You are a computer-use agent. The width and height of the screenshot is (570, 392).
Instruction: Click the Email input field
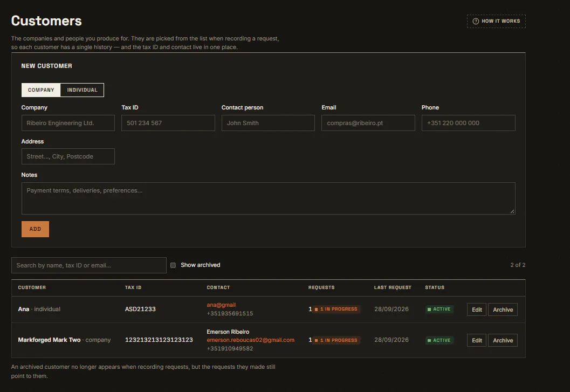pos(368,123)
